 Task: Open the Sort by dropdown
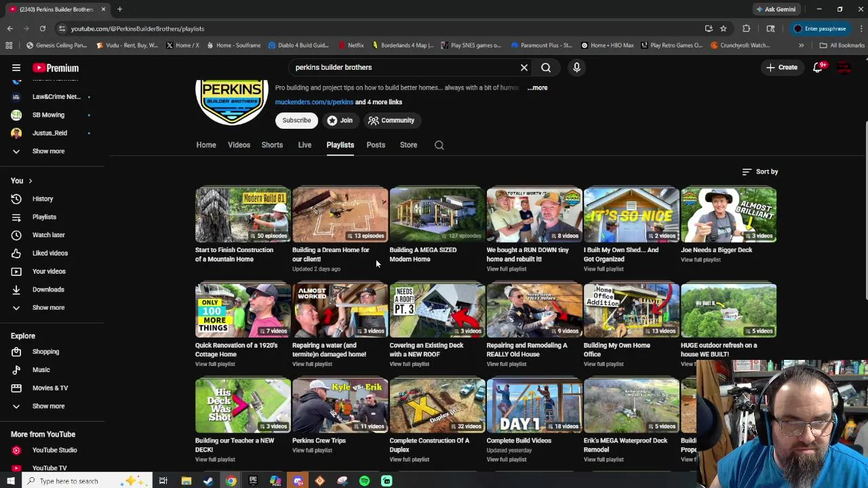760,171
